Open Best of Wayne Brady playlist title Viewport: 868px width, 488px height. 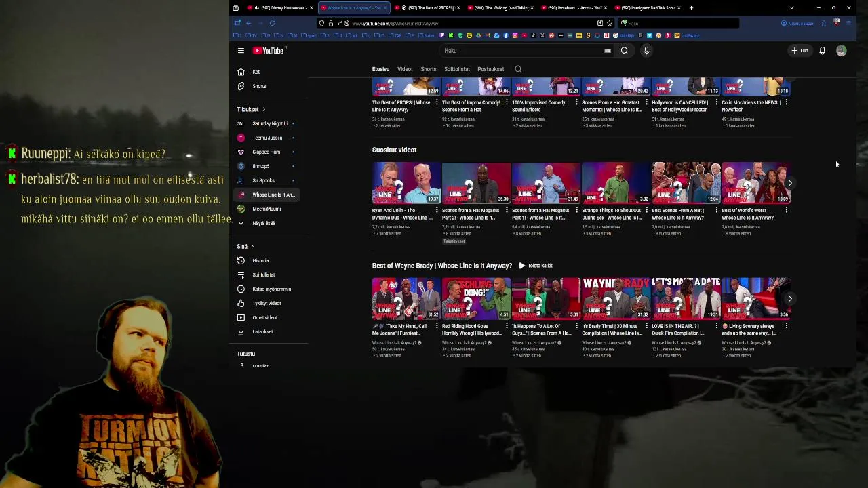pyautogui.click(x=441, y=266)
